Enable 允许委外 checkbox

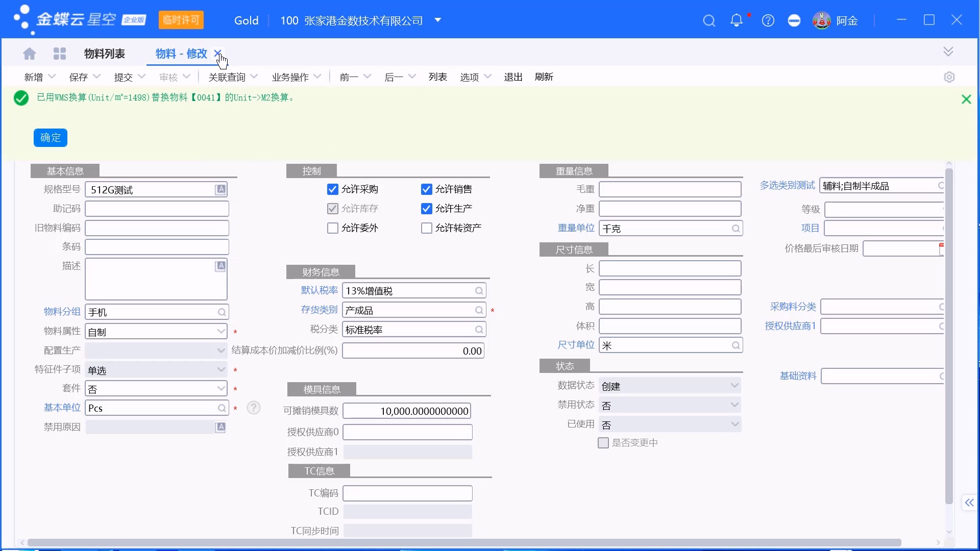pos(333,228)
